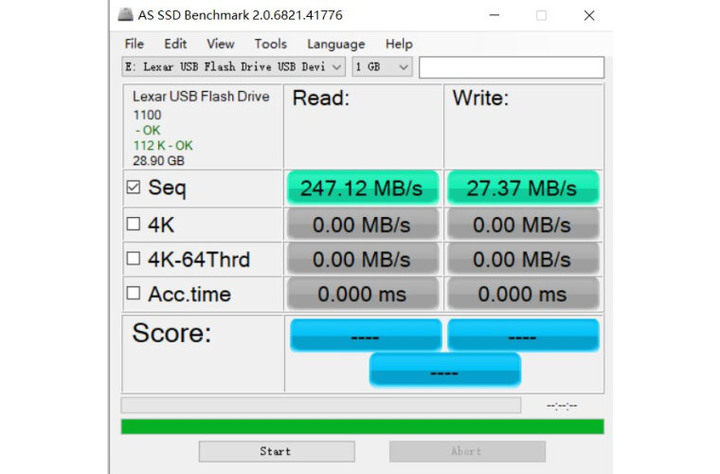Click the empty text field beside size dropdown
Viewport: 720px width, 474px height.
pos(512,68)
